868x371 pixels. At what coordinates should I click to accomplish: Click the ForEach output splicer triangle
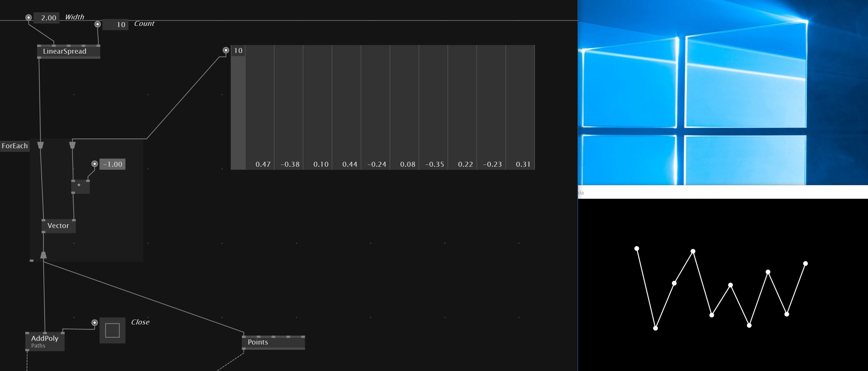point(43,255)
